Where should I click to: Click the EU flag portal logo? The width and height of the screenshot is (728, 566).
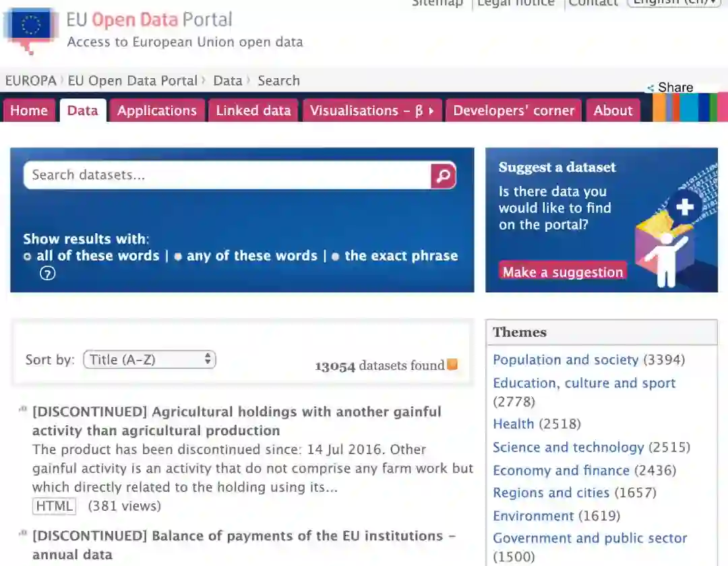pos(30,30)
